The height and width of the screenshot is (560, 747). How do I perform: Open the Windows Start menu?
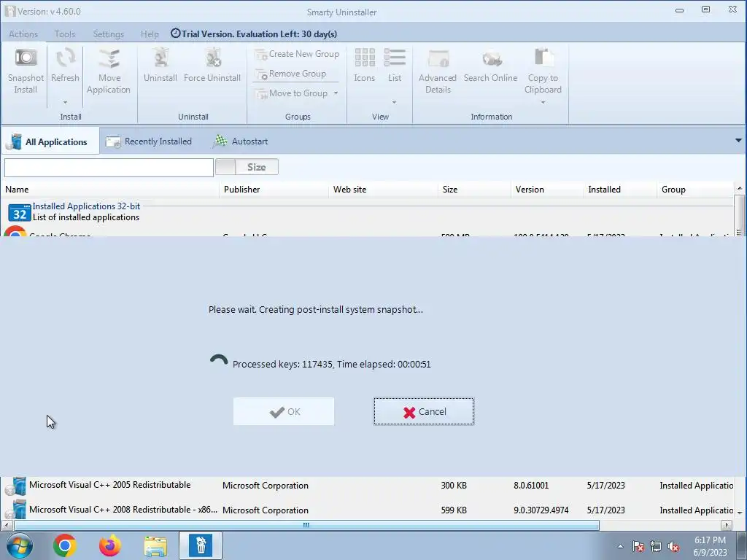pyautogui.click(x=19, y=545)
